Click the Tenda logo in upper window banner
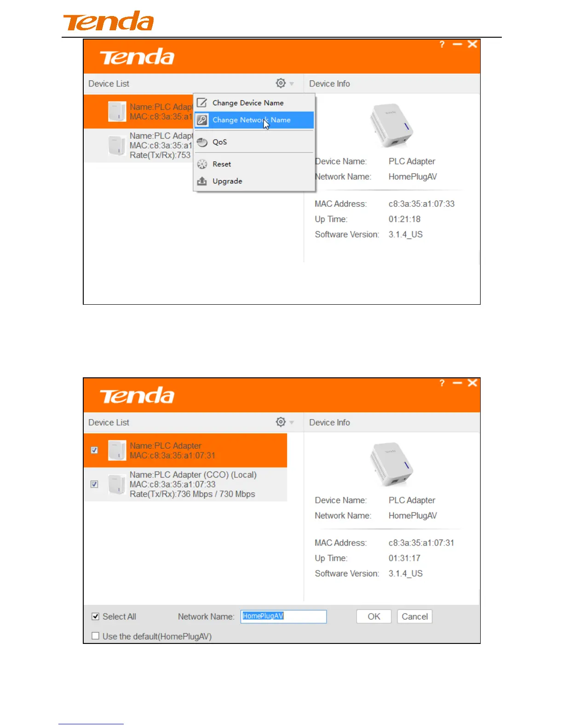 (137, 57)
